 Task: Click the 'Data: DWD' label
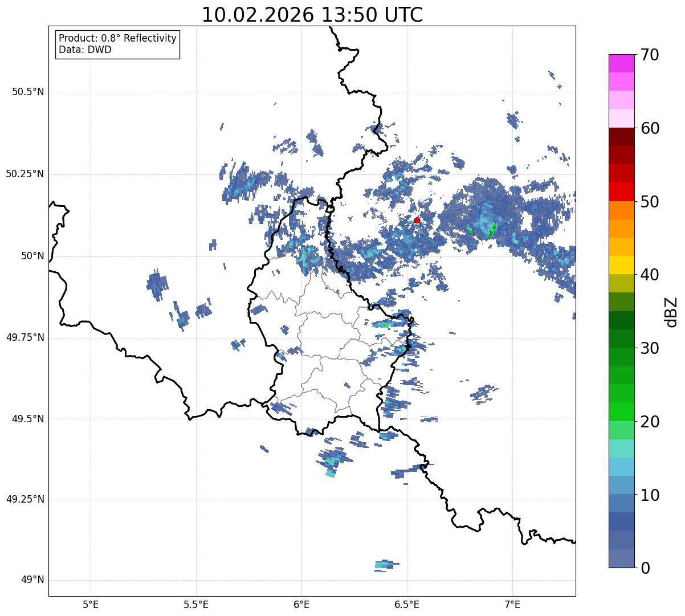coord(85,50)
